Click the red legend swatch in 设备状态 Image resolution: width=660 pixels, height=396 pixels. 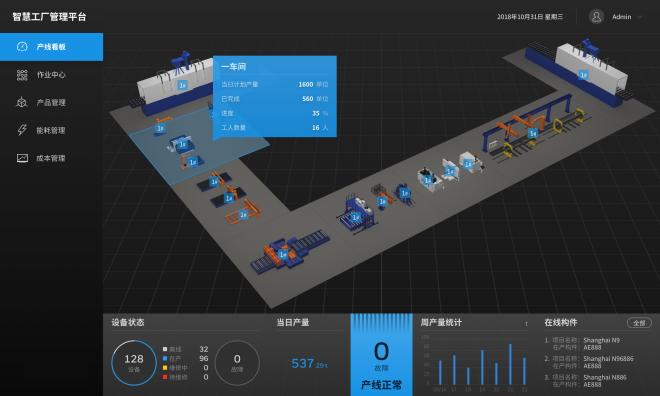pos(165,377)
